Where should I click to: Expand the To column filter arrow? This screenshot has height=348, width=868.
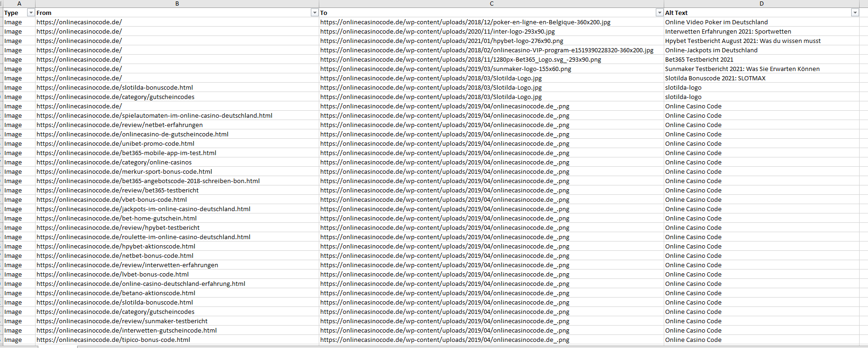[660, 13]
